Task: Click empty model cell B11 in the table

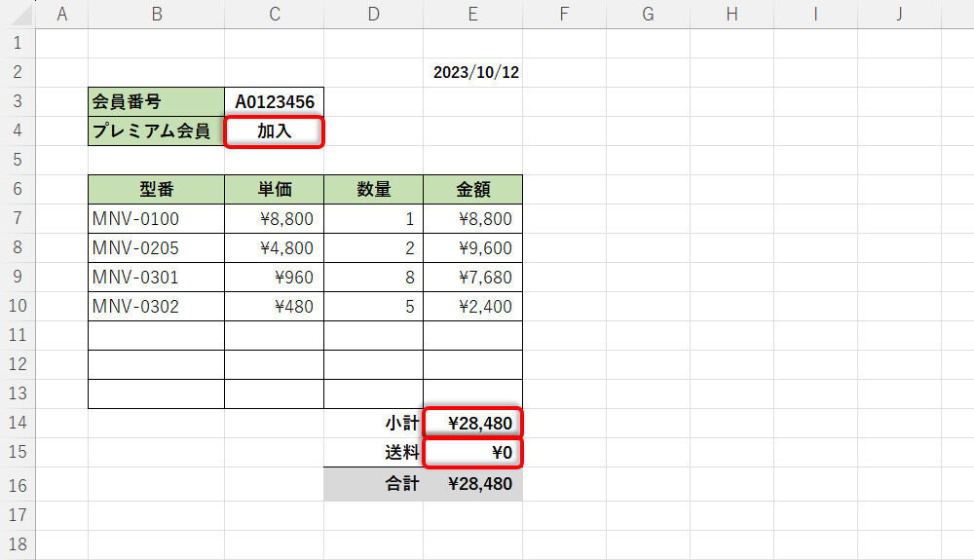Action: (157, 335)
